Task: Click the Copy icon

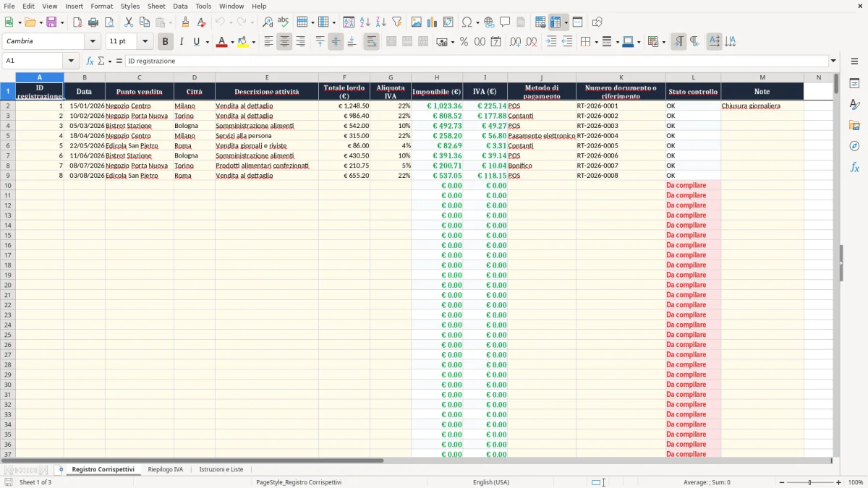Action: pos(145,22)
